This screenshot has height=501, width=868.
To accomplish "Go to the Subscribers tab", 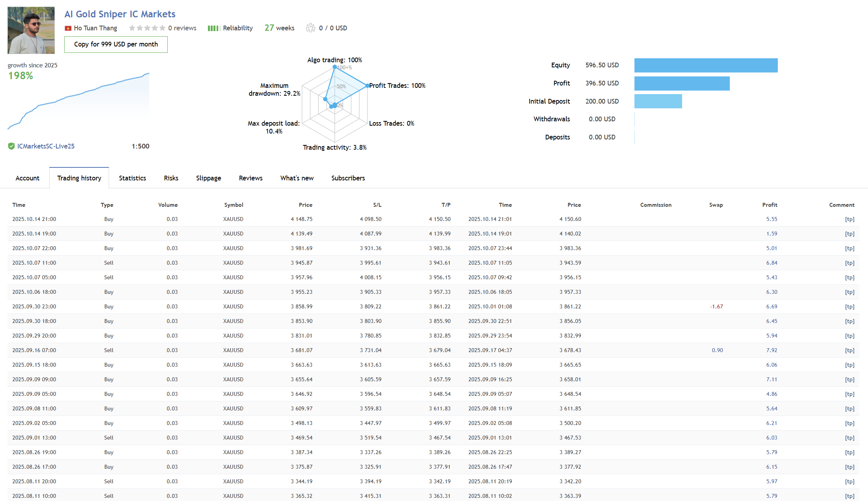I will pyautogui.click(x=348, y=178).
